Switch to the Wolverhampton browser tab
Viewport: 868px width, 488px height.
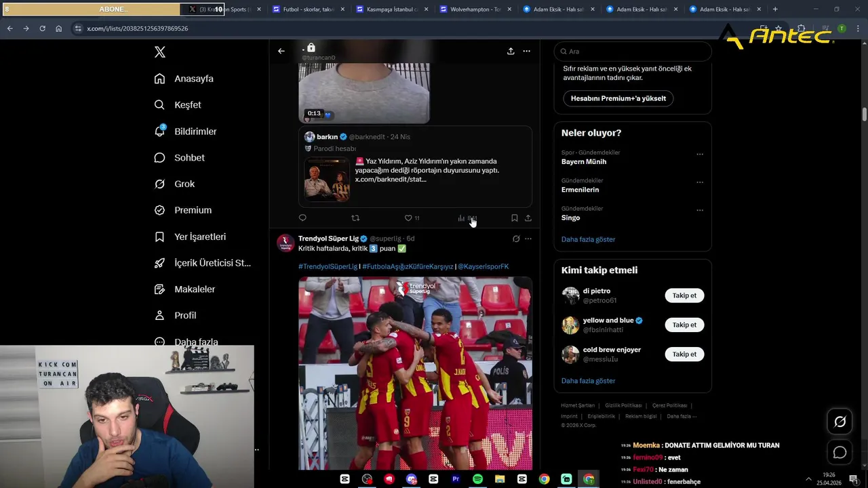(474, 9)
